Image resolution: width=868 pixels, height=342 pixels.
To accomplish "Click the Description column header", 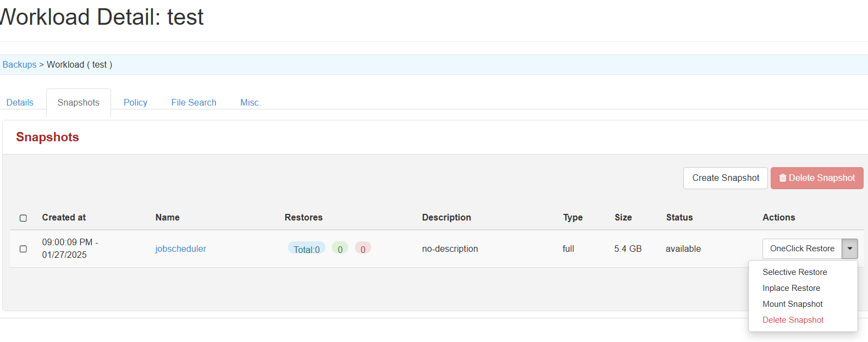I will click(446, 217).
